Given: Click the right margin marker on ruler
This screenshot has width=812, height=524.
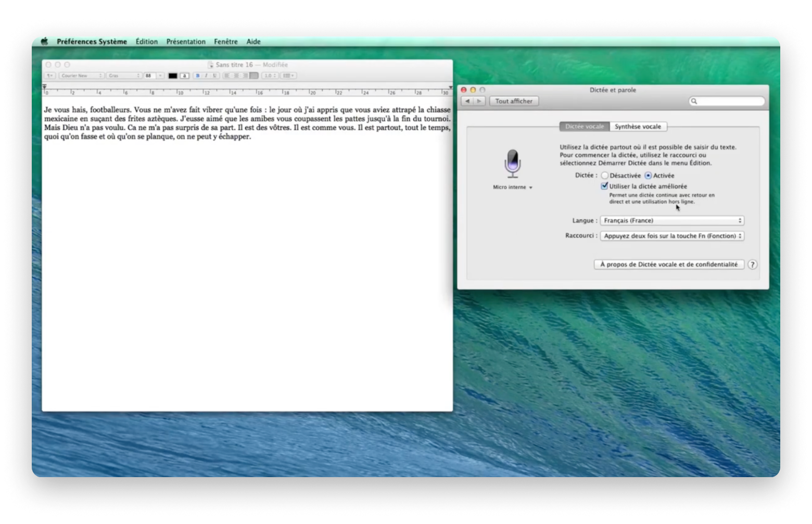Looking at the screenshot, I should (x=450, y=87).
